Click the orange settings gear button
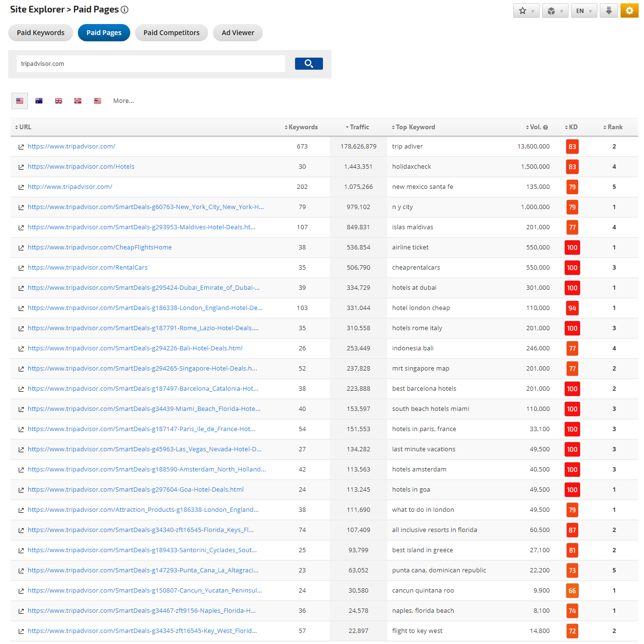The height and width of the screenshot is (644, 644). coord(629,11)
